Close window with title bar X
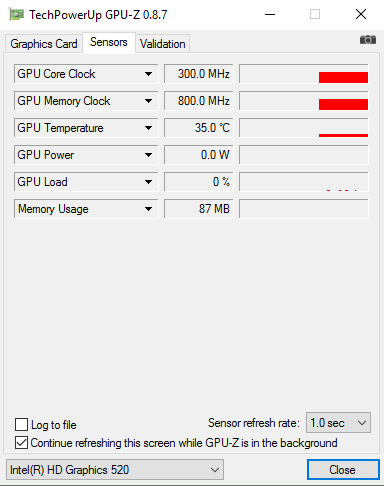 [361, 14]
